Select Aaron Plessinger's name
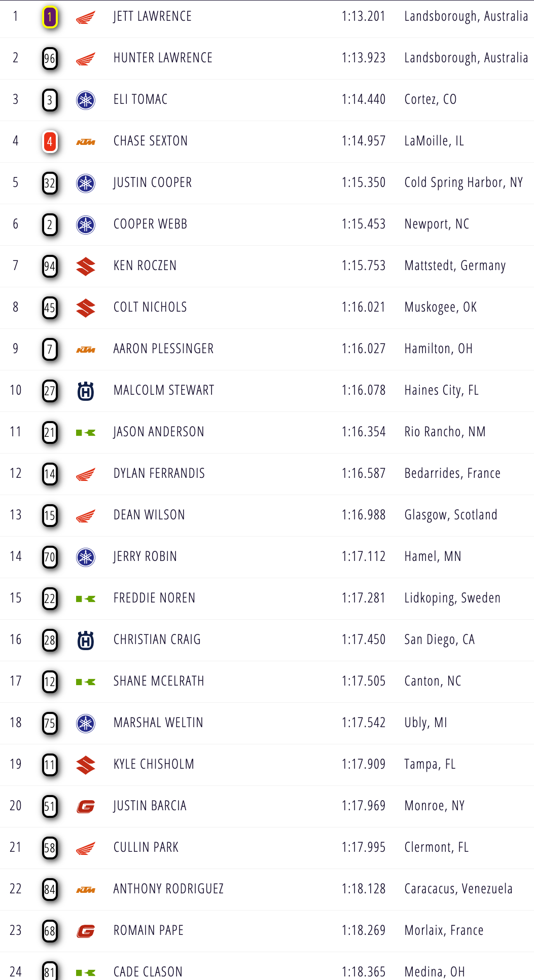This screenshot has width=534, height=980. pos(163,349)
